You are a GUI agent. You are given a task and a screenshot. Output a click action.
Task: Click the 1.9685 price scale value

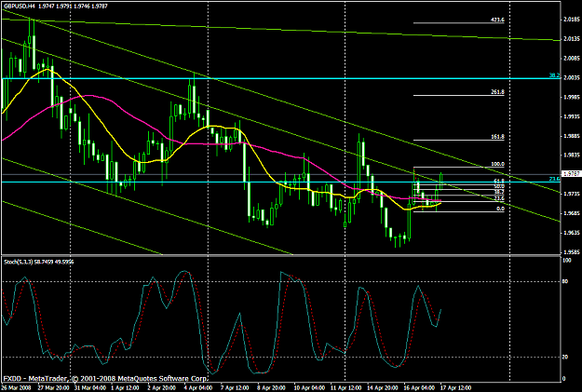tap(572, 213)
